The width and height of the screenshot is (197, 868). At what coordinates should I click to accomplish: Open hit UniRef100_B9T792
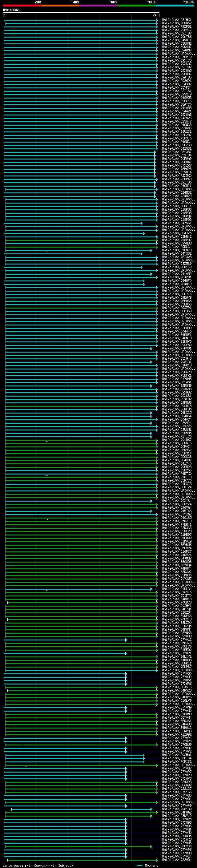click(176, 67)
